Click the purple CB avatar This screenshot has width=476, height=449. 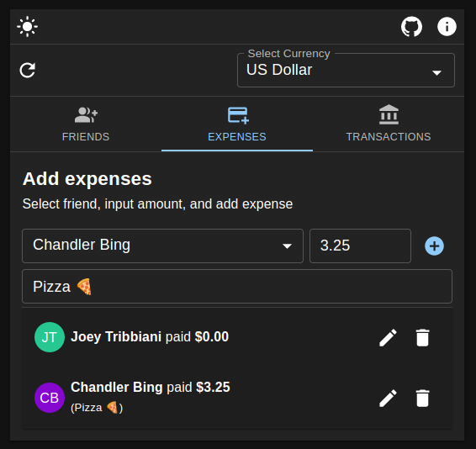point(50,398)
